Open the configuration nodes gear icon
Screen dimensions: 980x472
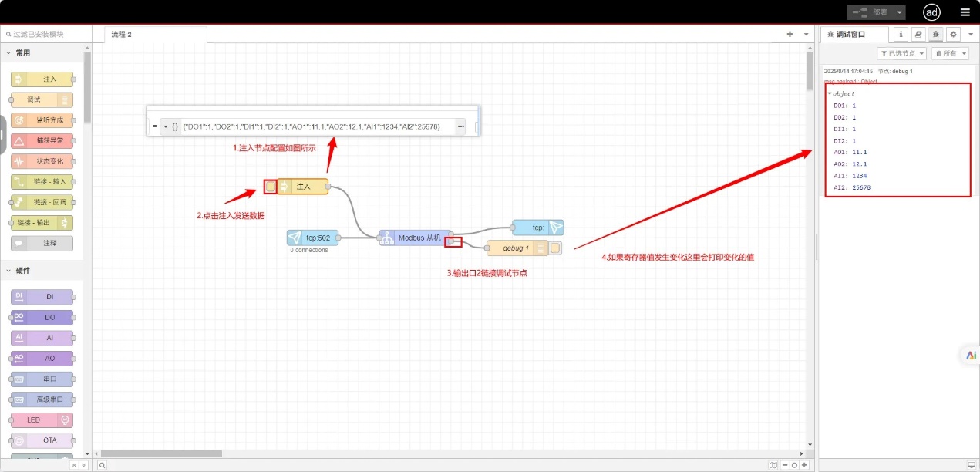[x=953, y=35]
